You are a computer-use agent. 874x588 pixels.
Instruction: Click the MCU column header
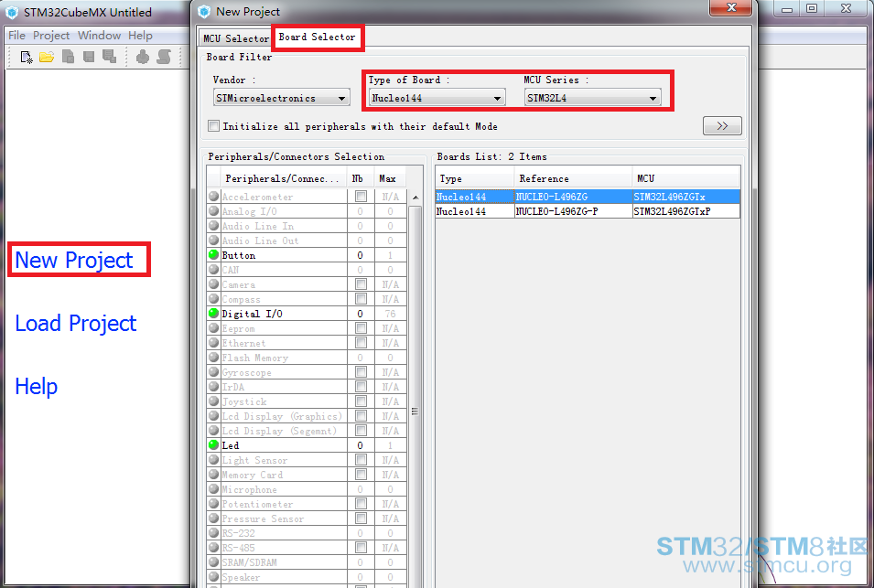(686, 178)
